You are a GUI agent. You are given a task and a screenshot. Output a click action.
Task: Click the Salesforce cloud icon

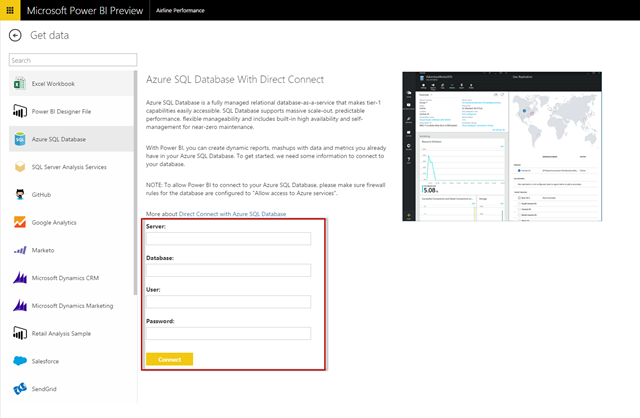(x=19, y=360)
